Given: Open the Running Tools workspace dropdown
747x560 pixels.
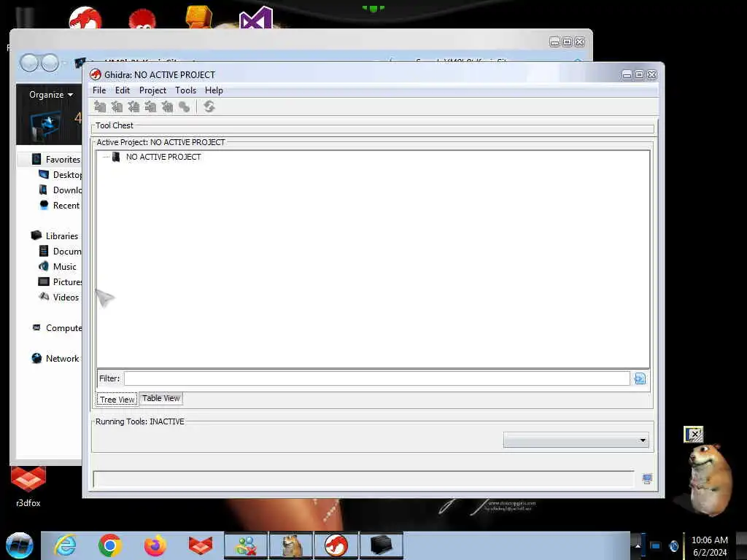Looking at the screenshot, I should pos(576,440).
